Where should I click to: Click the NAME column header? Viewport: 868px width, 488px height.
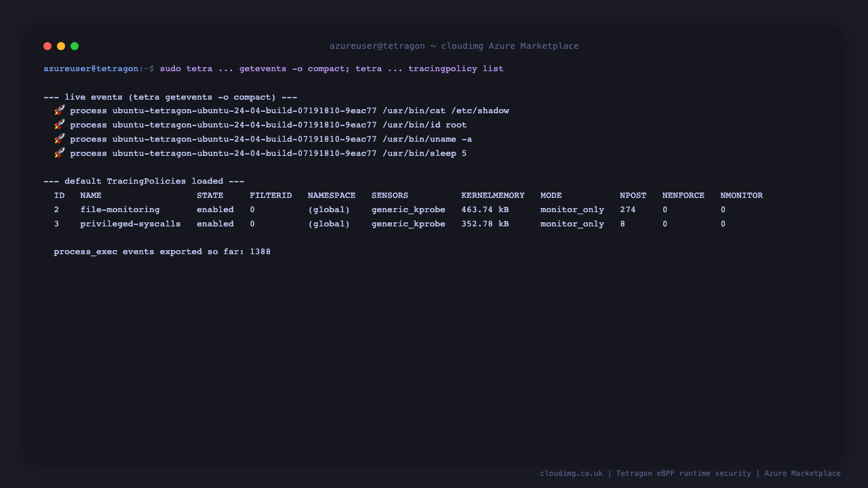click(x=91, y=195)
